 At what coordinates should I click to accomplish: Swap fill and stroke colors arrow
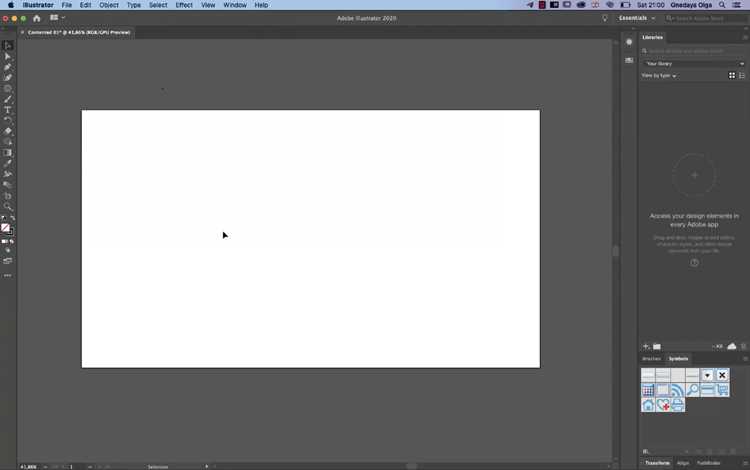tap(12, 218)
